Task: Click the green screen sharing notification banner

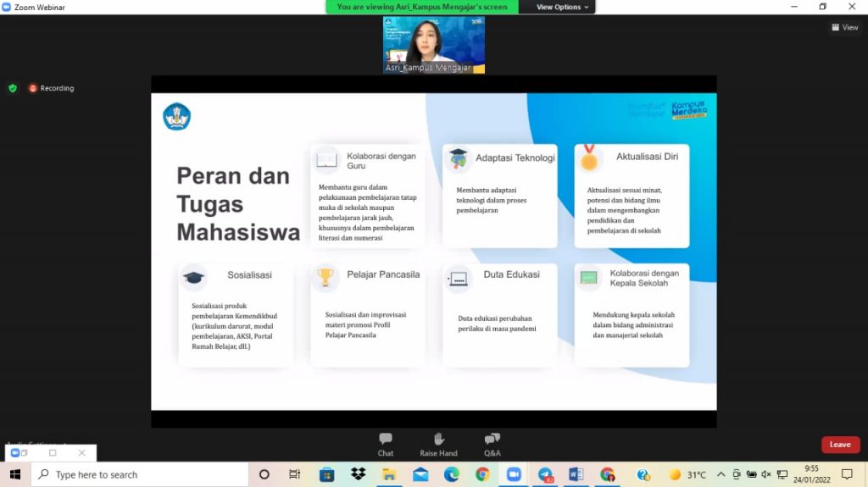Action: 421,7
